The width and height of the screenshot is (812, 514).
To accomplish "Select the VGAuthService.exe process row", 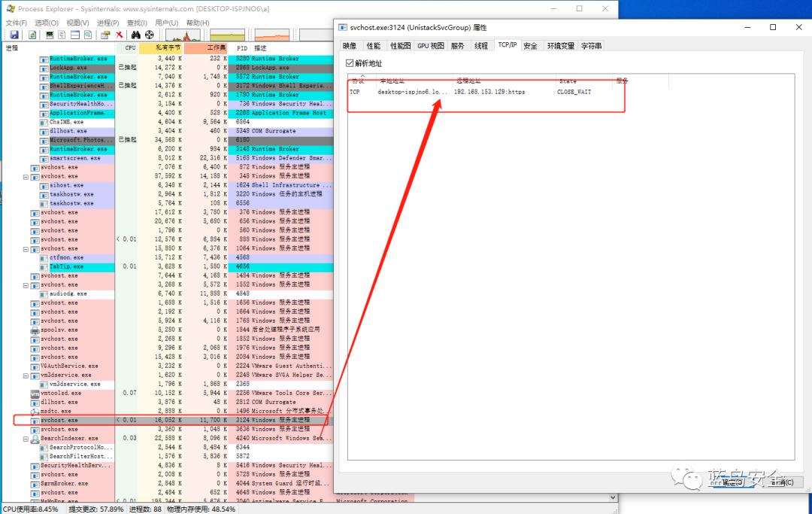I will (x=168, y=366).
